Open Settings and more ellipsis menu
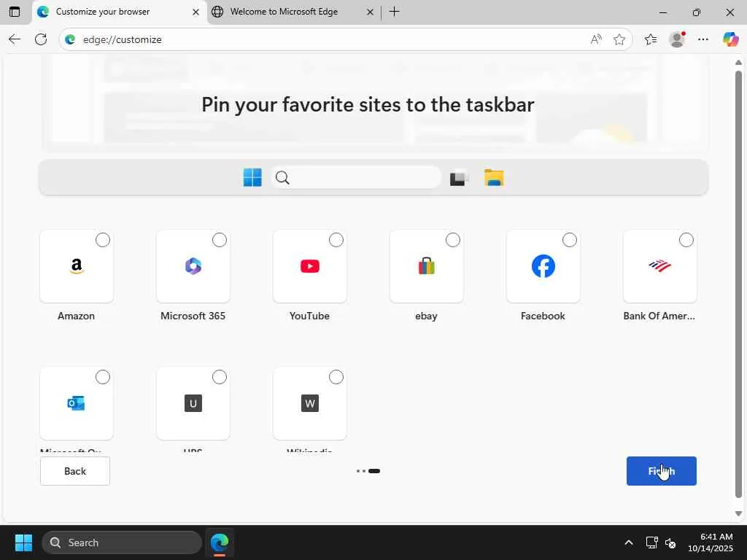747x560 pixels. pyautogui.click(x=703, y=39)
